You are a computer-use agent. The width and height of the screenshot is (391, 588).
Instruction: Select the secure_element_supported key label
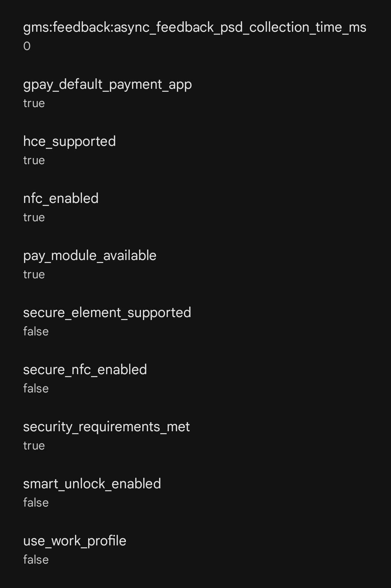[x=107, y=313]
